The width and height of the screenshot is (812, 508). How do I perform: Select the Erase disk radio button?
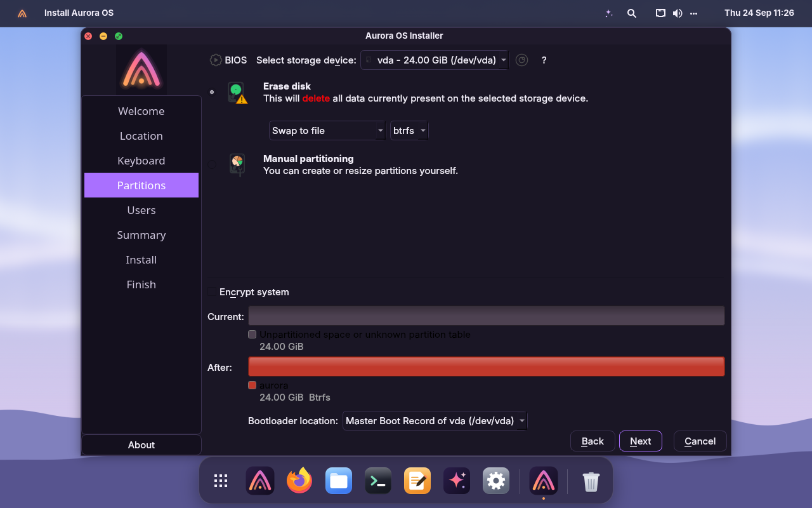pyautogui.click(x=212, y=92)
